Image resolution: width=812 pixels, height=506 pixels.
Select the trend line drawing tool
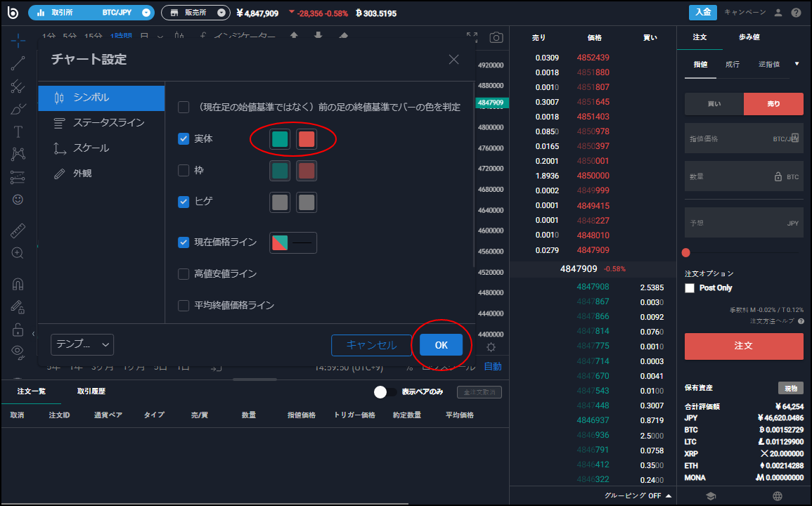click(18, 63)
